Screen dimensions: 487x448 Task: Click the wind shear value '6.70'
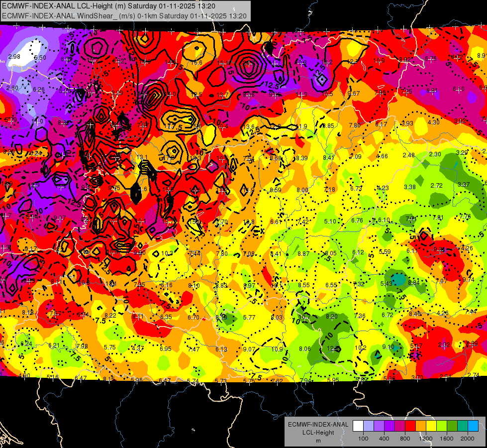[194, 317]
